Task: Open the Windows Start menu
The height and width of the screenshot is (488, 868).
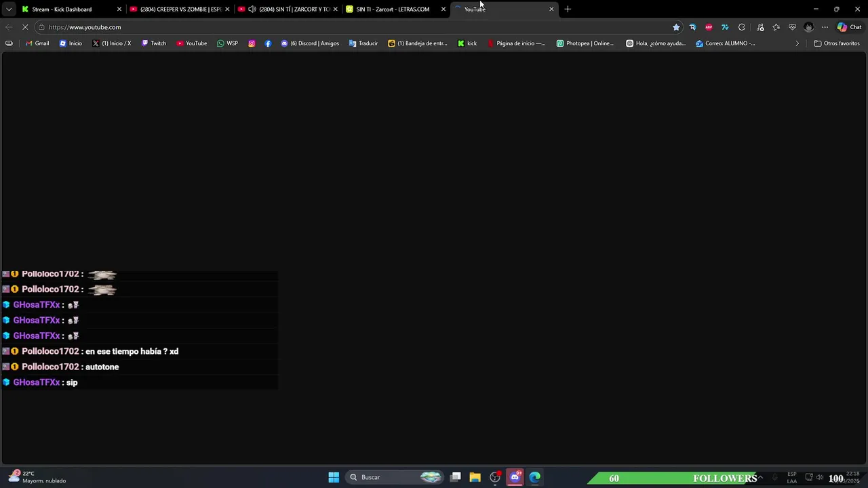Action: coord(334,477)
